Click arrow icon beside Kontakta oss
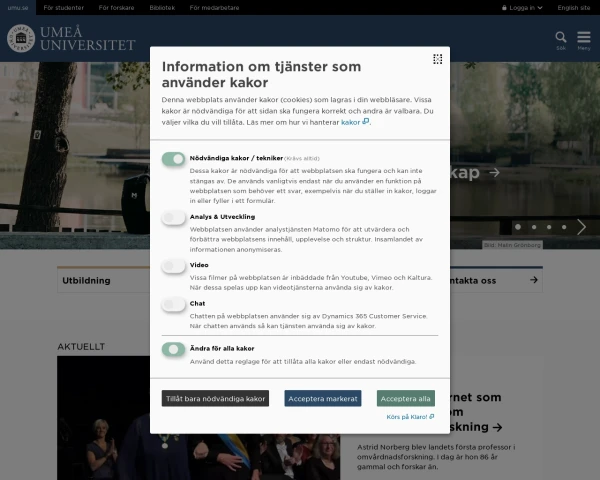The image size is (600, 480). [x=534, y=280]
